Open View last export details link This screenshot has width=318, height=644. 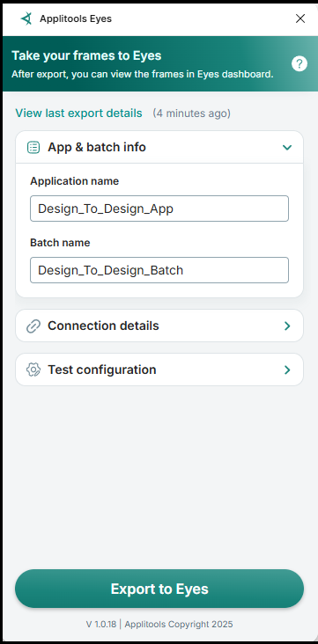78,113
